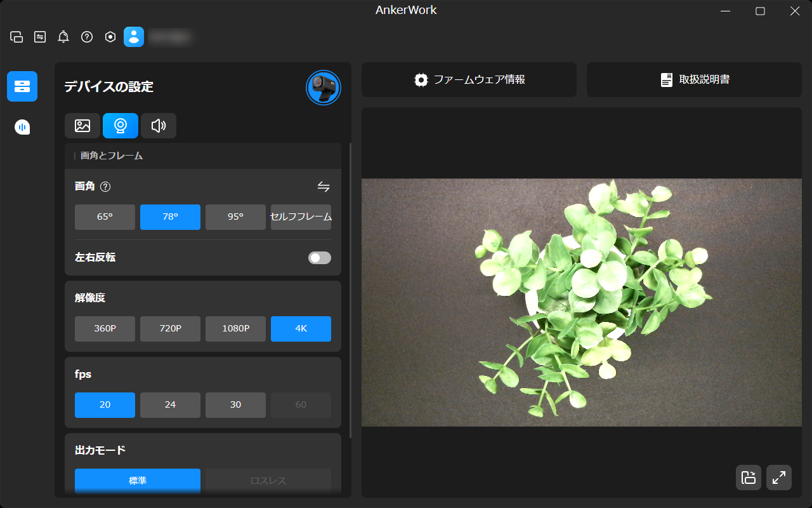The image size is (812, 508).
Task: Open the multi-window icon in top toolbar
Action: (16, 37)
